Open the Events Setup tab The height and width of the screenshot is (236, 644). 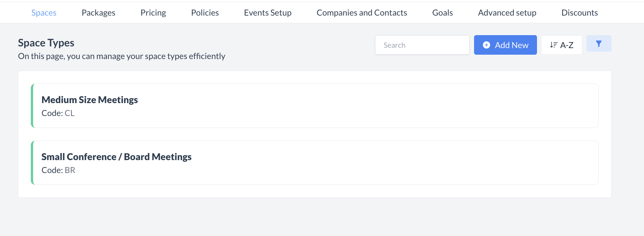coord(268,13)
